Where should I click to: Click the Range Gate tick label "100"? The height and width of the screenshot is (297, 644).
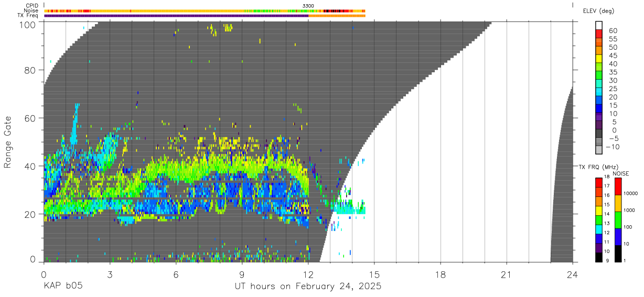pos(27,24)
